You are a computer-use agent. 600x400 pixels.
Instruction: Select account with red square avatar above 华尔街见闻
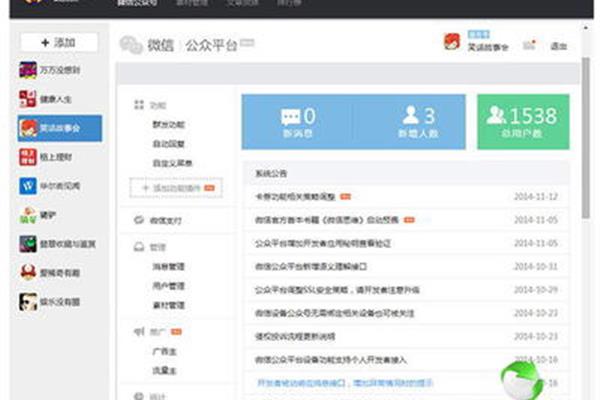46,157
